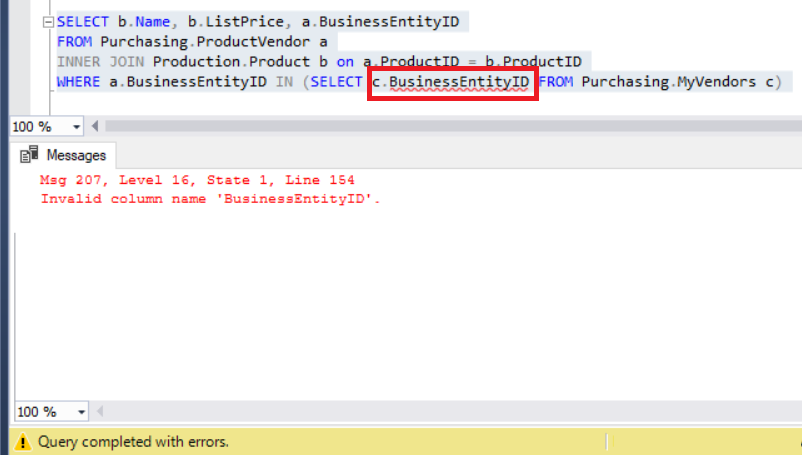Click c.BusinessEntityID in the subquery
This screenshot has width=802, height=455.
[x=451, y=82]
